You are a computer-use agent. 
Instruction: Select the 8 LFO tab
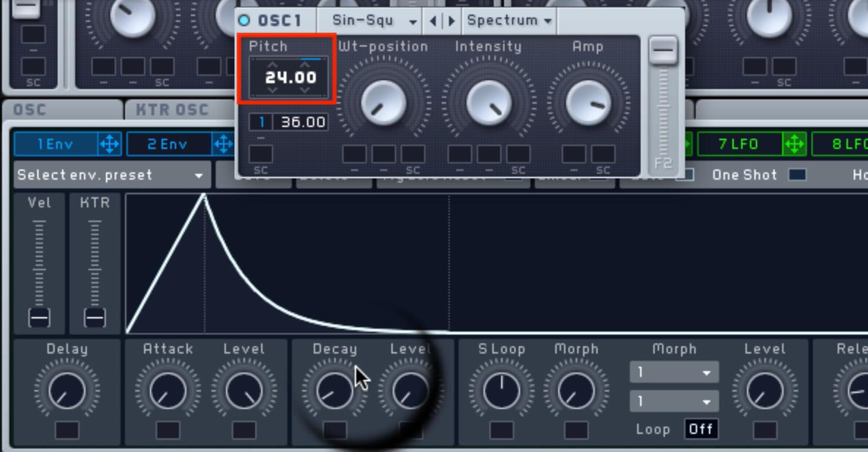[x=840, y=144]
